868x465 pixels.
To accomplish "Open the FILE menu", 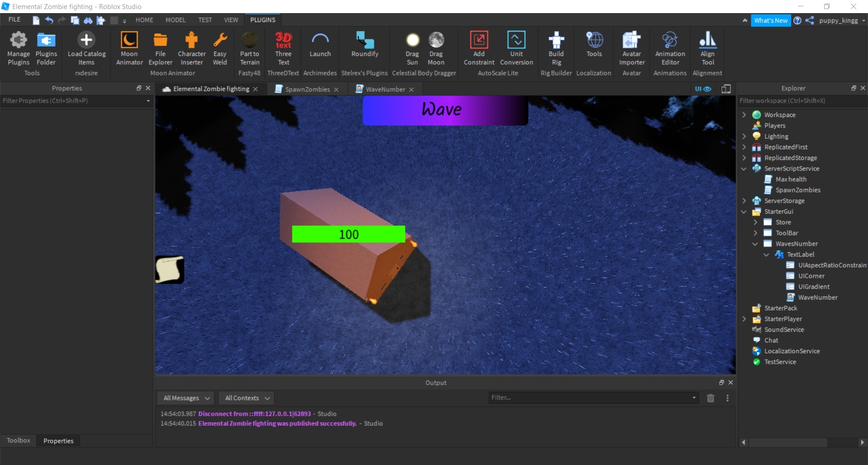I will (x=14, y=19).
